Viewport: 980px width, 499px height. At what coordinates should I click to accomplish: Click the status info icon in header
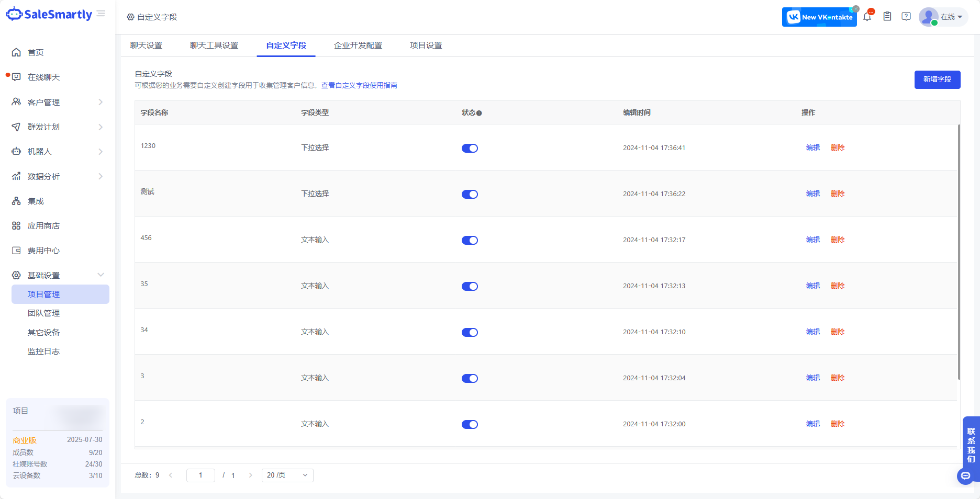point(479,113)
